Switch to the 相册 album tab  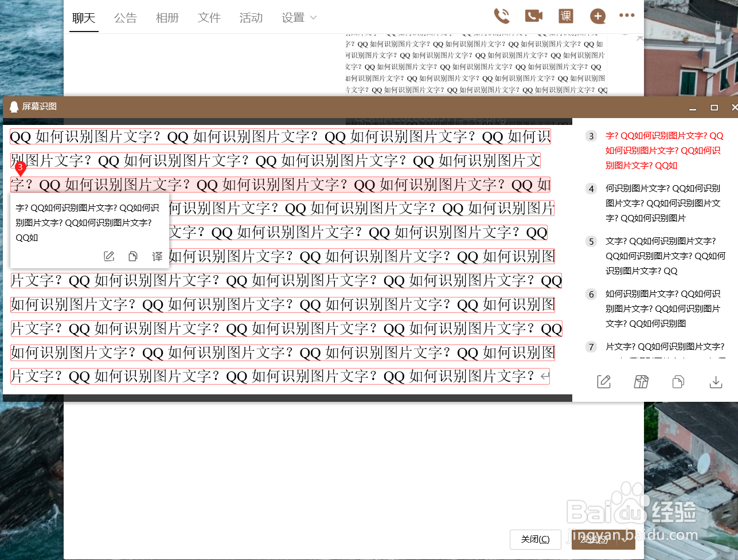pyautogui.click(x=167, y=18)
